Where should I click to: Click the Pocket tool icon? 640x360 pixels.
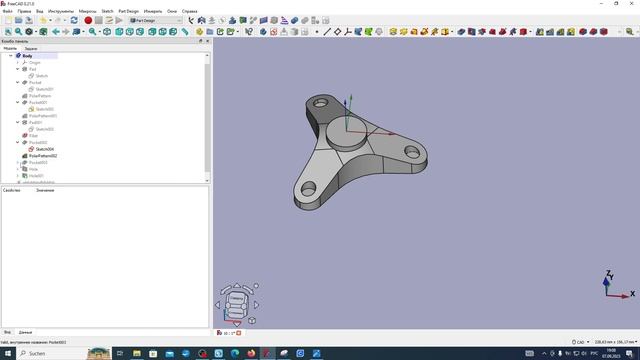[461, 32]
